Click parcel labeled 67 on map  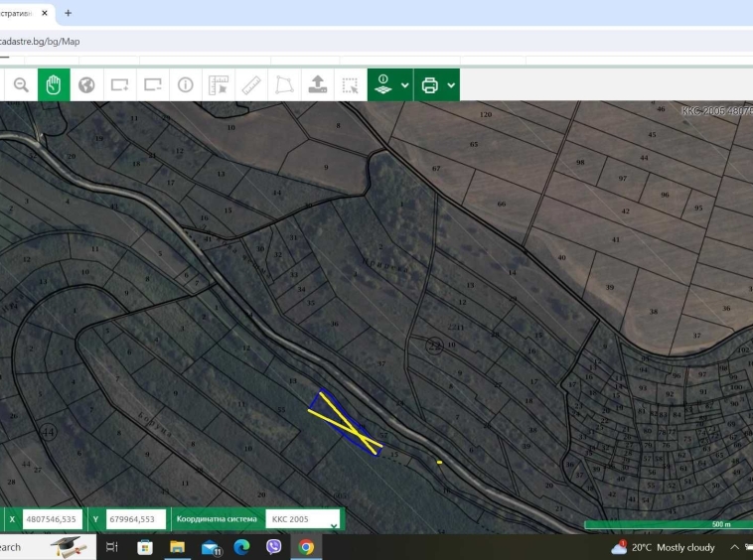(x=436, y=169)
